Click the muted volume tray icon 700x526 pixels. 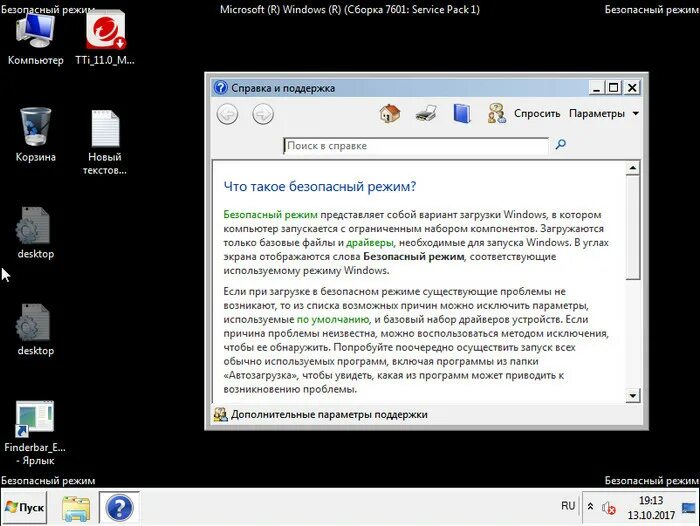[x=608, y=508]
